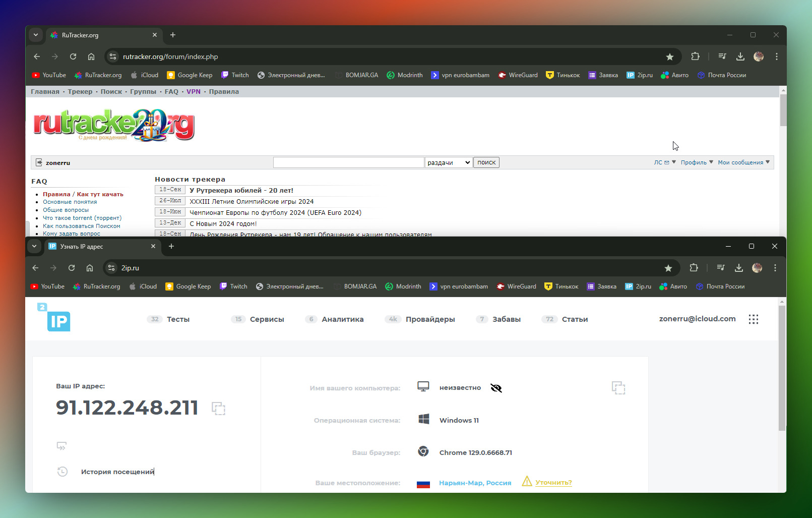Open Twitch bookmark in RuTracker window
This screenshot has height=518, width=812.
[235, 75]
